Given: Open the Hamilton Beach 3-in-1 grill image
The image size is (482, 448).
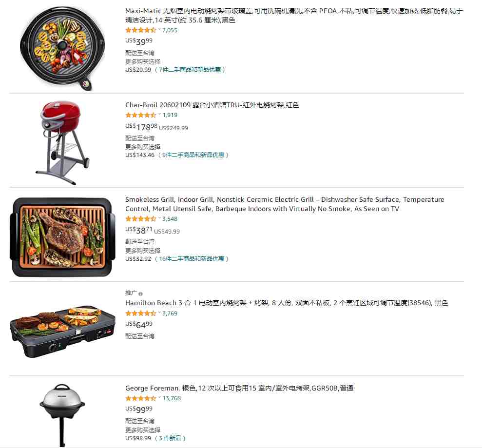Looking at the screenshot, I should click(62, 331).
